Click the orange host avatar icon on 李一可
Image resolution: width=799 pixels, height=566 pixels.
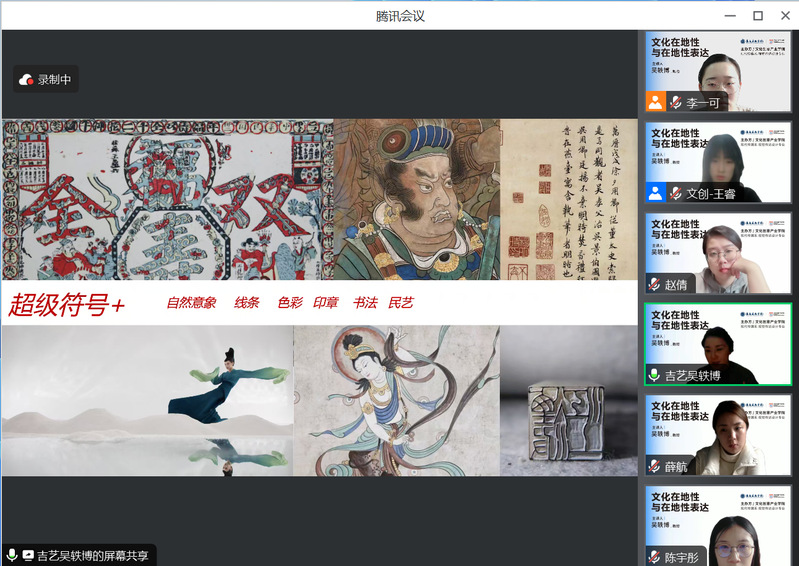655,102
